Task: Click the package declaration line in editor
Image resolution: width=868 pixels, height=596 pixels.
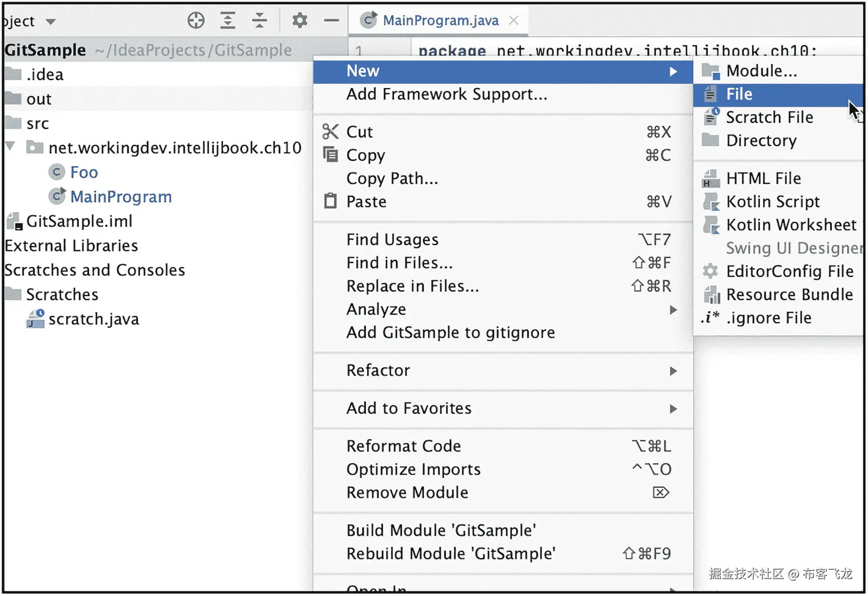Action: (617, 50)
